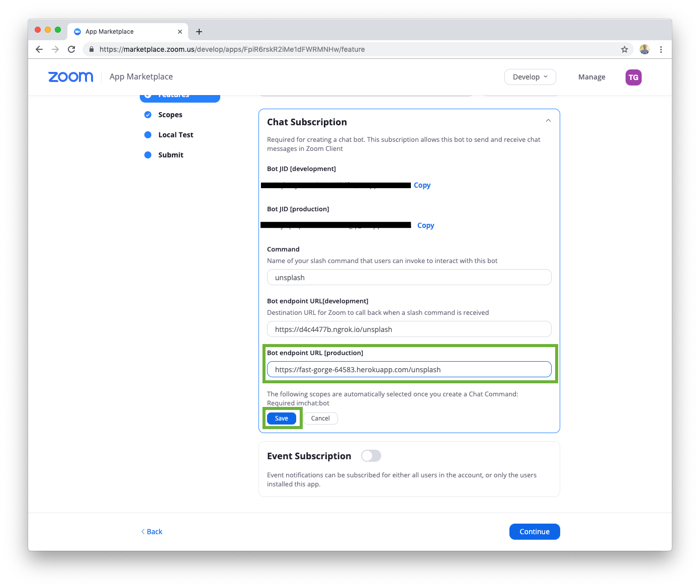This screenshot has height=588, width=700.
Task: Click the Command field containing unsplash
Action: [409, 277]
